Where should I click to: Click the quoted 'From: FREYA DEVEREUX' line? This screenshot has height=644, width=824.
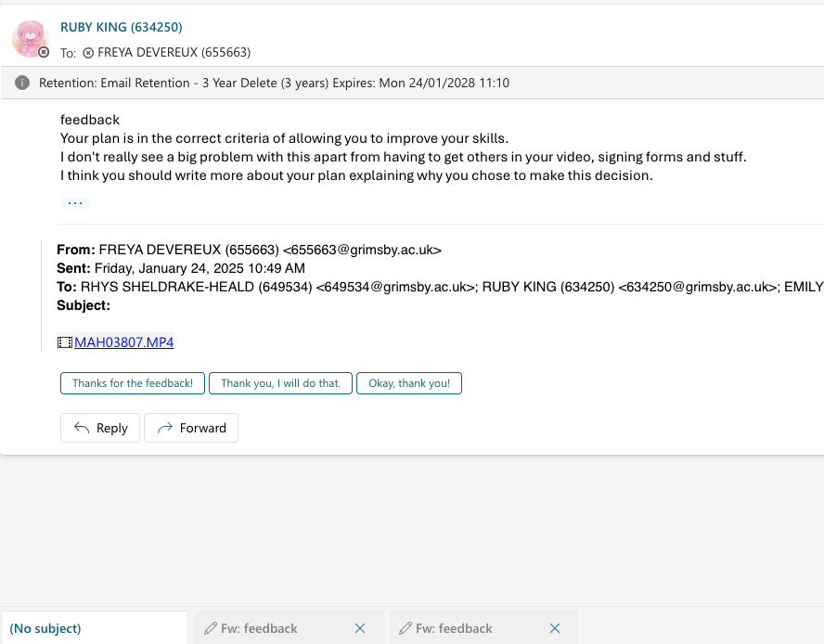pos(249,250)
